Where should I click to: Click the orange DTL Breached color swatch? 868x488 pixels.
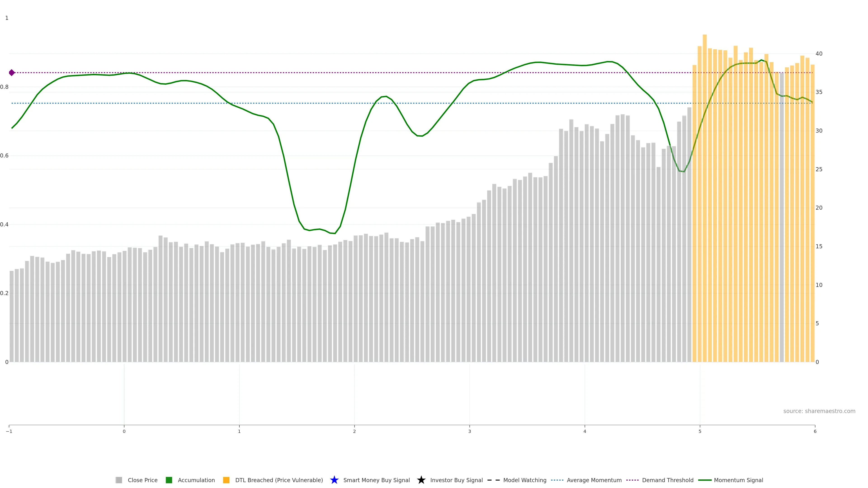tap(226, 480)
